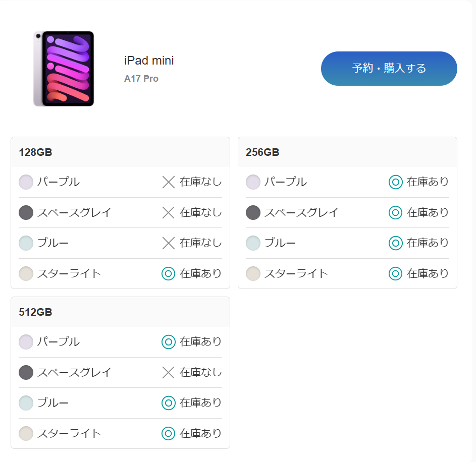Screen dimensions: 476x462
Task: Click the in-stock circle icon for 256GB パープル
Action: coord(396,182)
